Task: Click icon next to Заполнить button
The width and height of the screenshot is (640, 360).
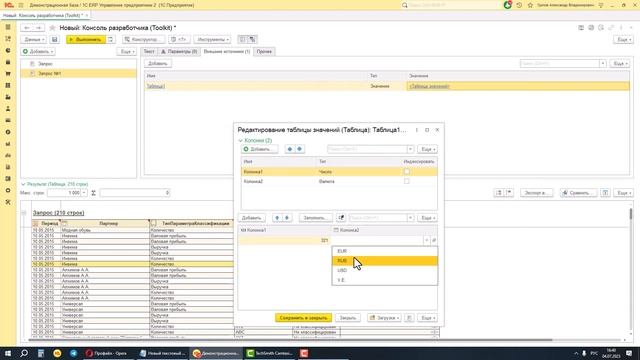Action: click(341, 218)
